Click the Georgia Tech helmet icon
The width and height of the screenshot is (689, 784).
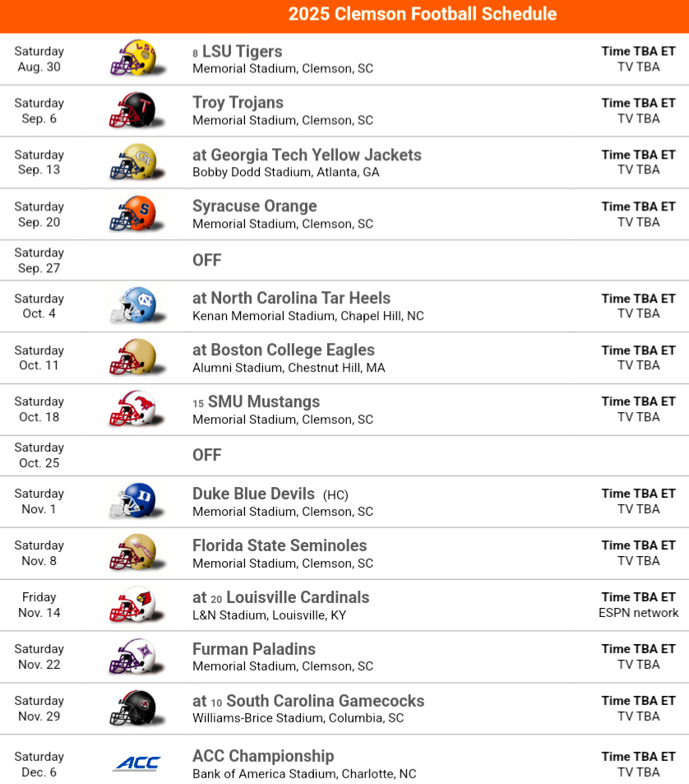pyautogui.click(x=133, y=162)
